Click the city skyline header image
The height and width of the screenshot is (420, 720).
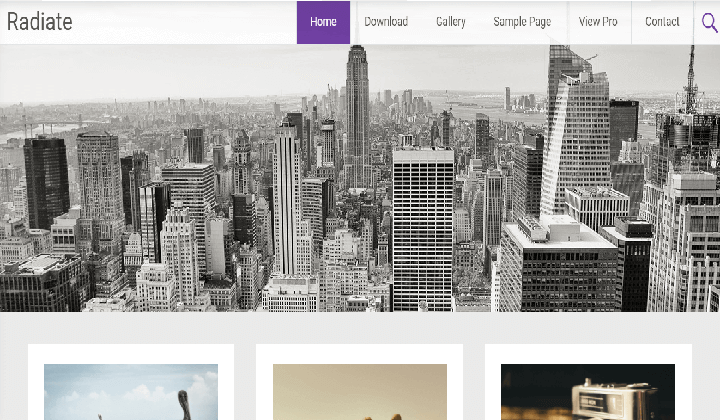click(360, 178)
